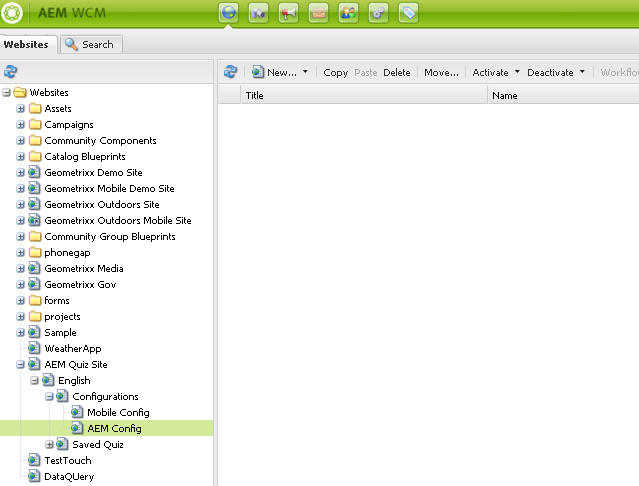Click the Deactivate button
Viewport: 639px width, 486px height.
tap(550, 73)
